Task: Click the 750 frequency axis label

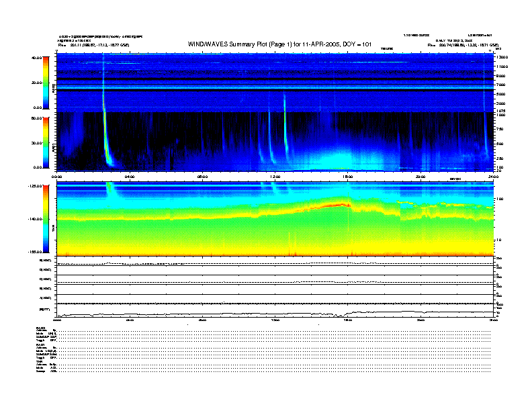Action: 500,129
